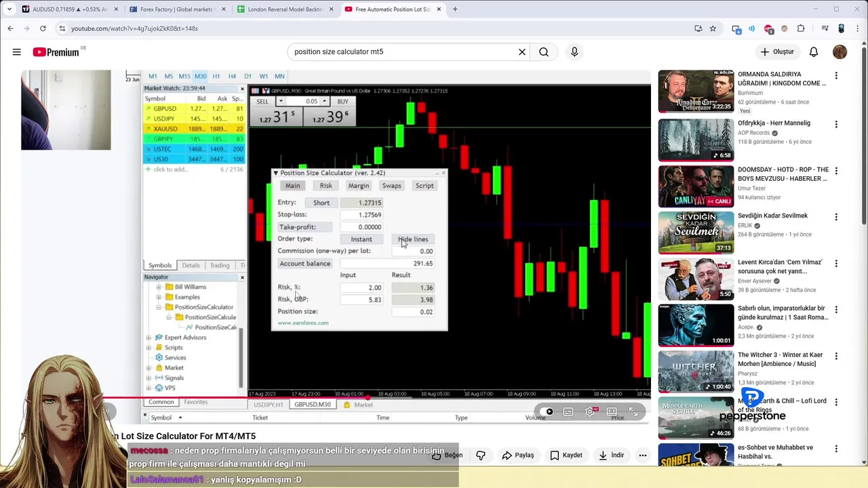The height and width of the screenshot is (488, 868).
Task: Start voice search with microphone icon
Action: [574, 52]
